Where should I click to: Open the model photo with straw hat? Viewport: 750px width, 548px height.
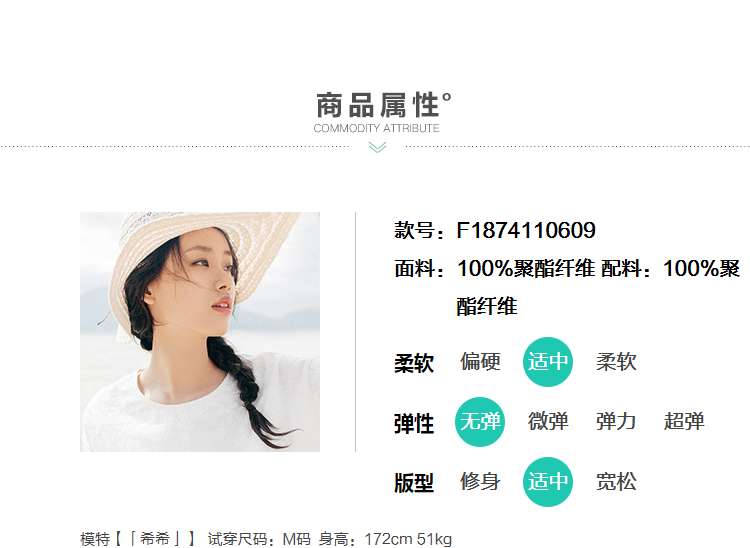(x=200, y=332)
